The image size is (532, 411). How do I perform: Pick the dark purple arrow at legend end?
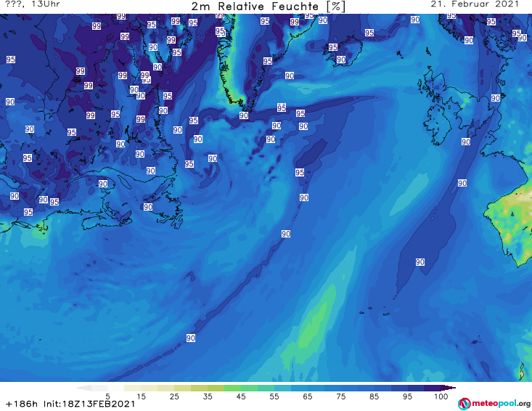(449, 388)
